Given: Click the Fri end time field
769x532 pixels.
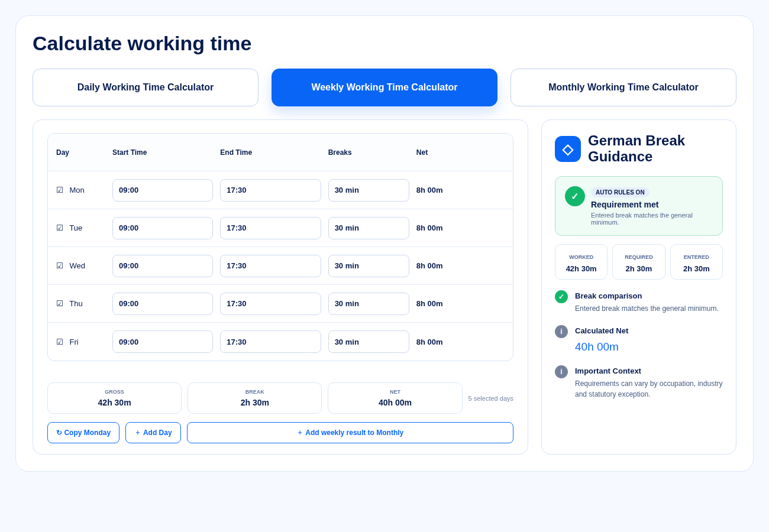Looking at the screenshot, I should (270, 342).
